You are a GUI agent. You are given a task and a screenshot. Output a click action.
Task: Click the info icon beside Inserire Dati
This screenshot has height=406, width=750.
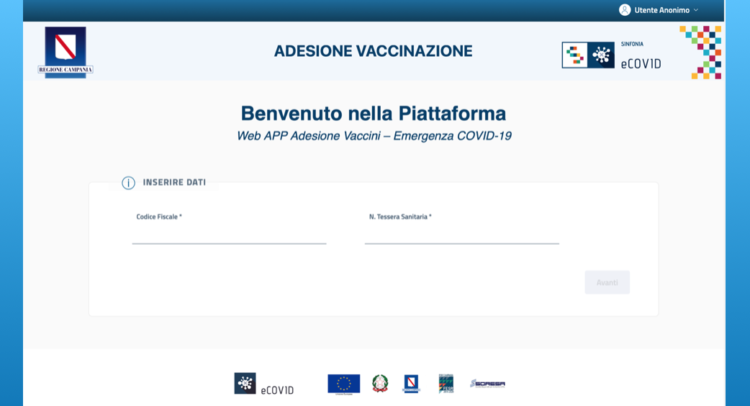point(128,183)
